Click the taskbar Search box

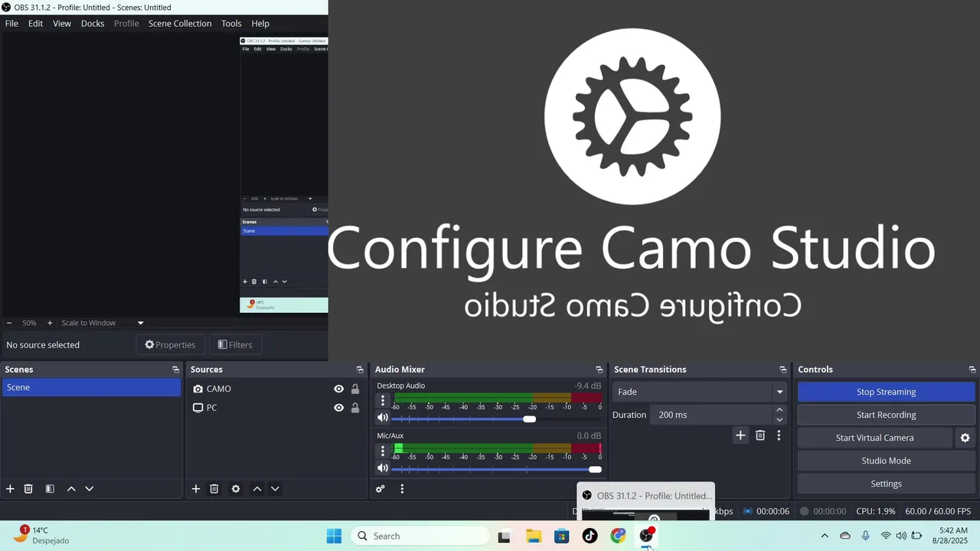coord(420,536)
